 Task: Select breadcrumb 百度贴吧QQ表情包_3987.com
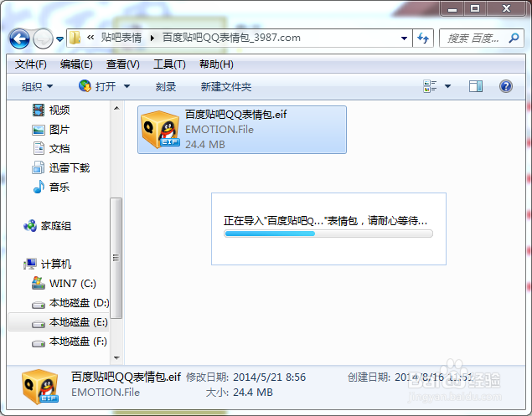click(231, 38)
